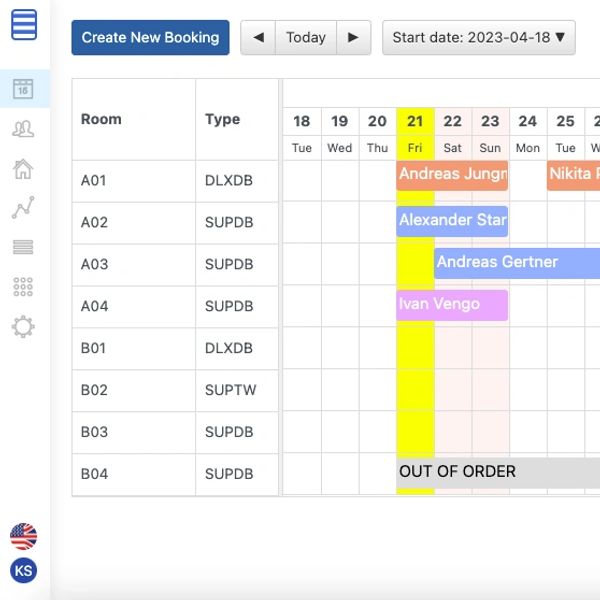Select Ivan Vengo booking bar
Image resolution: width=600 pixels, height=600 pixels.
coord(452,305)
